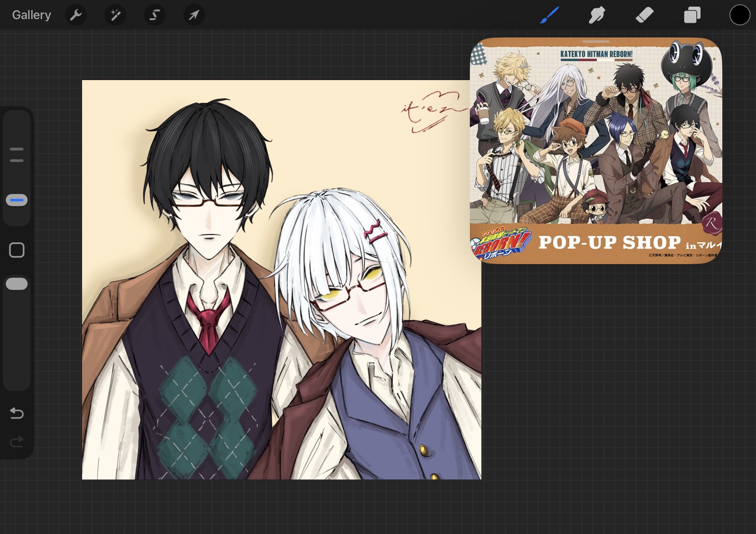Click the Reborn reference image thumbnail
Screen dimensions: 756x534
(x=596, y=151)
